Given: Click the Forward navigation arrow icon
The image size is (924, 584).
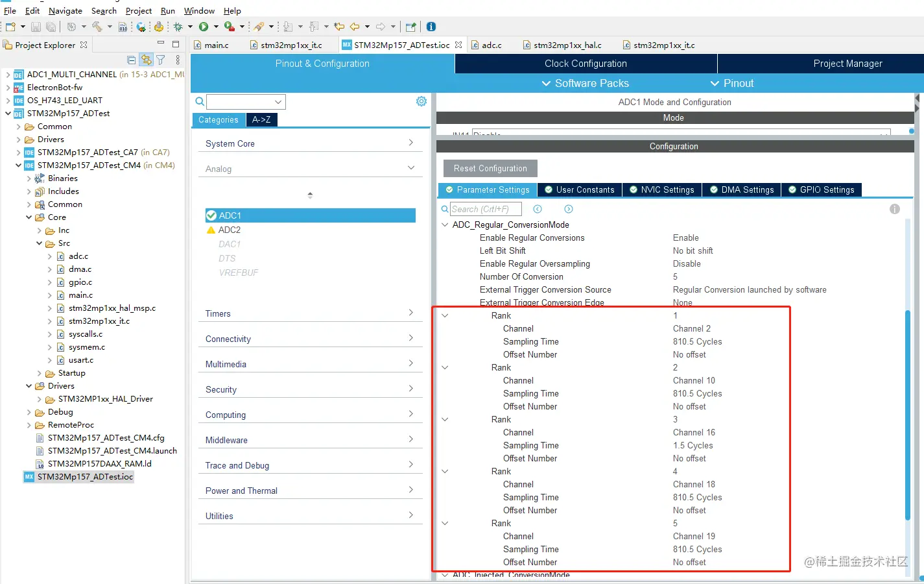Looking at the screenshot, I should click(x=381, y=27).
